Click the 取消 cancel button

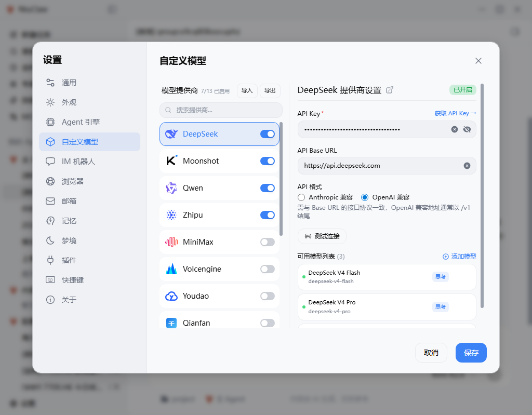pos(431,353)
